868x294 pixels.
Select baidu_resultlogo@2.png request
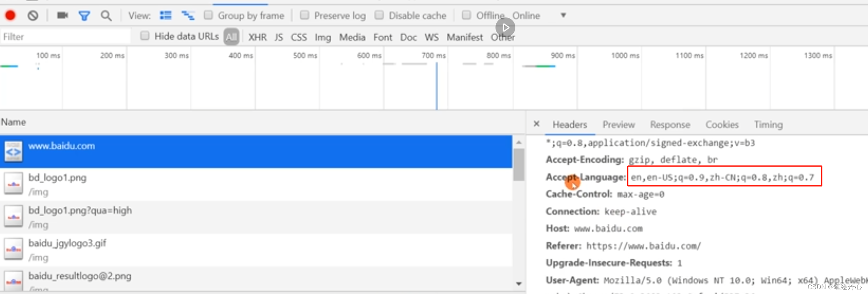pos(256,279)
